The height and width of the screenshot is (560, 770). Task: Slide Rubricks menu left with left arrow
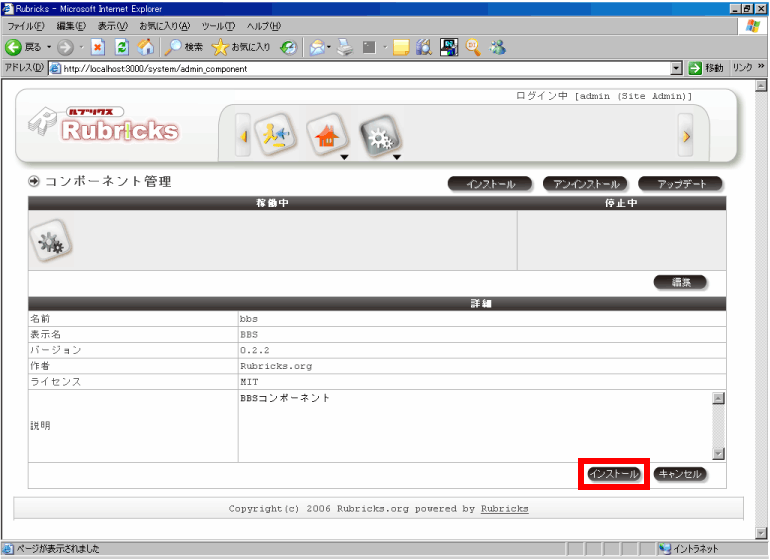pyautogui.click(x=243, y=136)
